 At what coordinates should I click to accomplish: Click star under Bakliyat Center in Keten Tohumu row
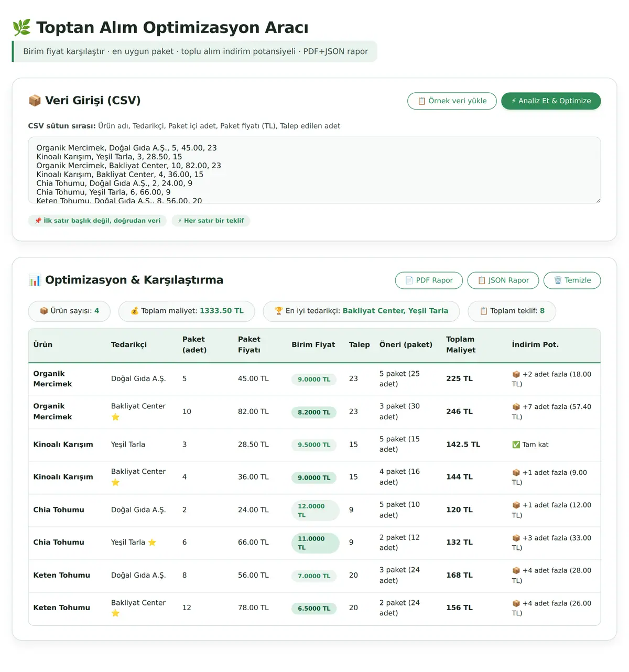(x=115, y=613)
